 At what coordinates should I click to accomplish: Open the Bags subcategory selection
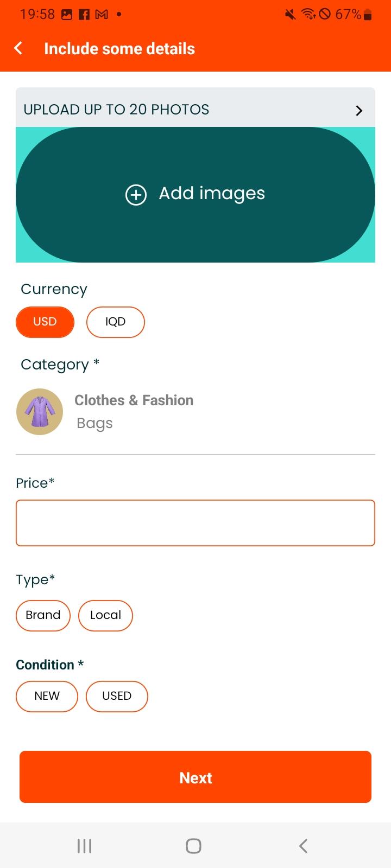(94, 423)
